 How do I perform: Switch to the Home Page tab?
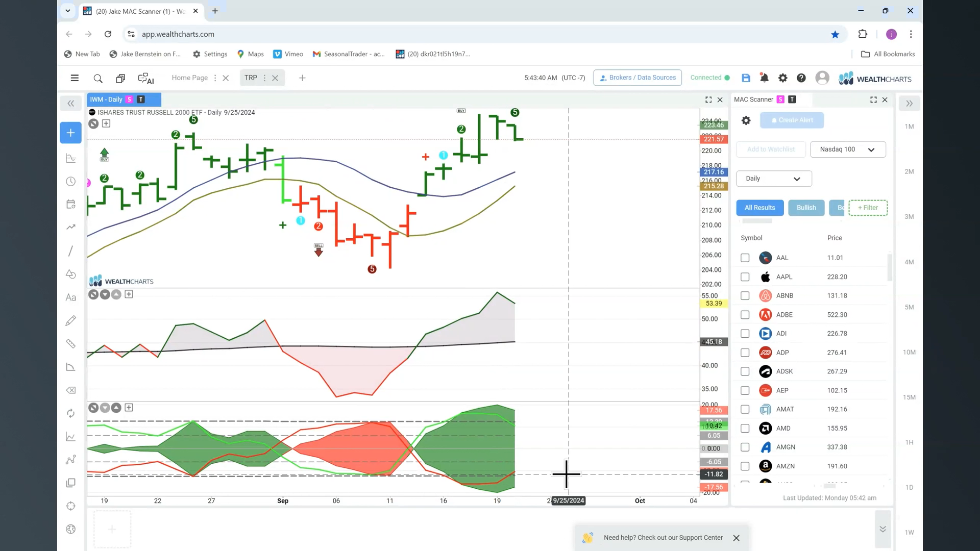pyautogui.click(x=189, y=78)
